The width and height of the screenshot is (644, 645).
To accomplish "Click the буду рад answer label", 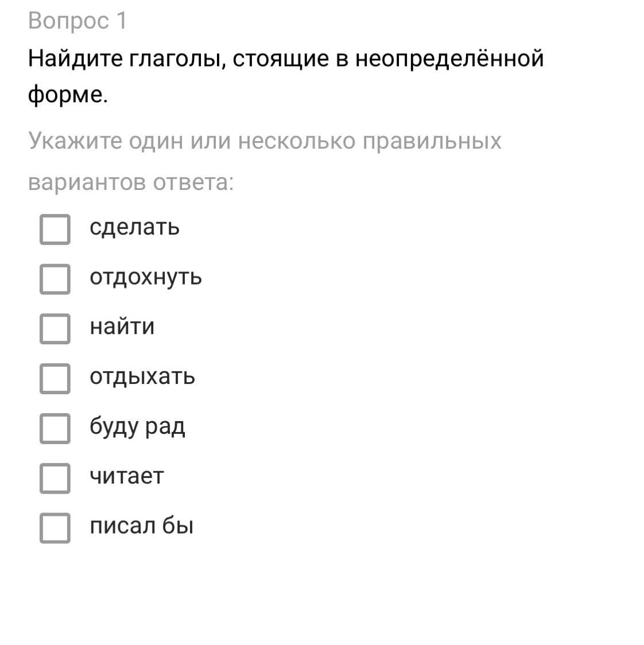I will [137, 427].
